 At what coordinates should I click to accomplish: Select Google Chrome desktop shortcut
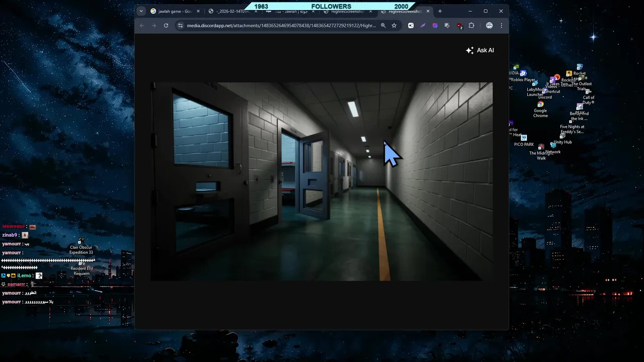pyautogui.click(x=540, y=110)
